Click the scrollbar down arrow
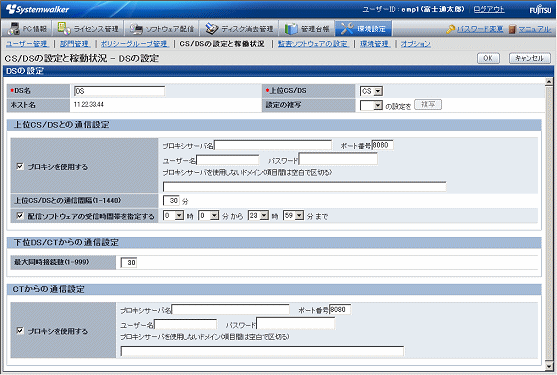 [549, 366]
